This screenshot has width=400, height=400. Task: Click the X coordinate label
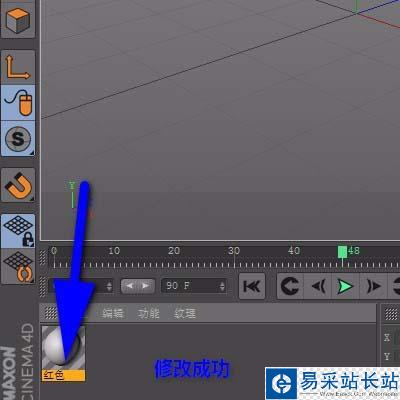tap(387, 337)
